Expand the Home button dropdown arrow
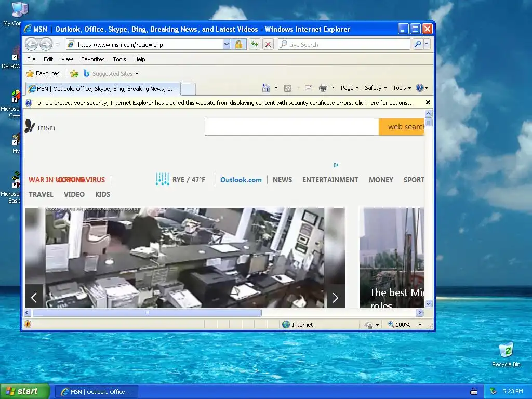This screenshot has height=399, width=532. [276, 88]
